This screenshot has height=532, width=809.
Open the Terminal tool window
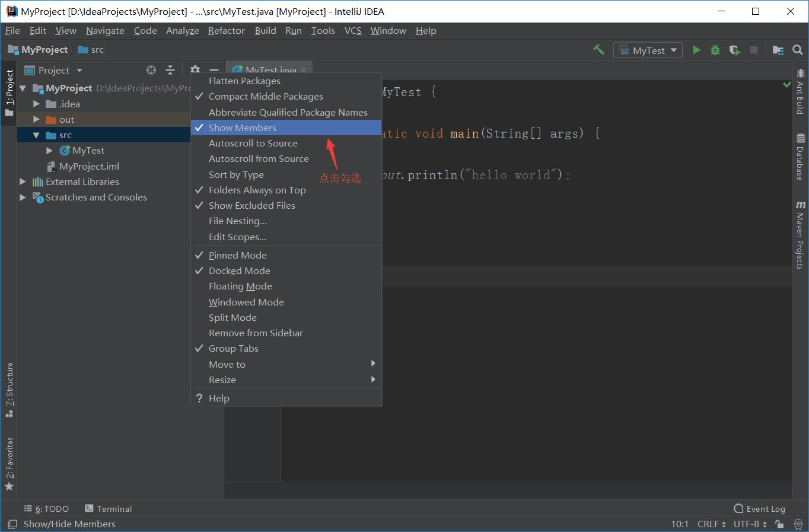pyautogui.click(x=109, y=508)
